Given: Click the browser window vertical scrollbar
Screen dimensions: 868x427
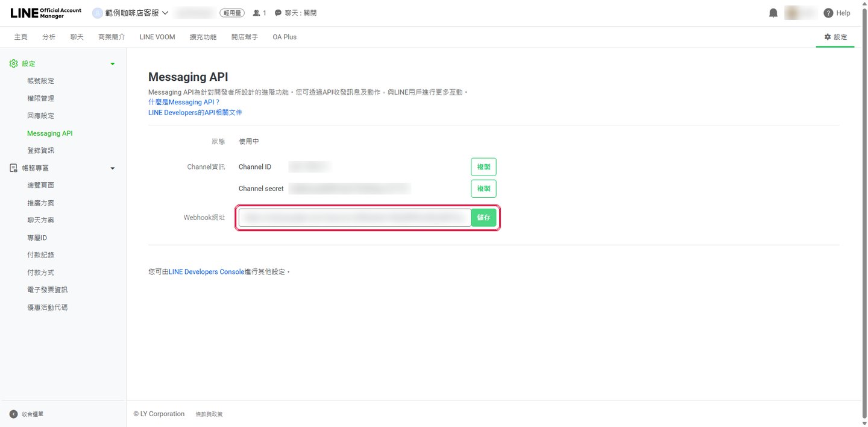Looking at the screenshot, I should coord(864,213).
